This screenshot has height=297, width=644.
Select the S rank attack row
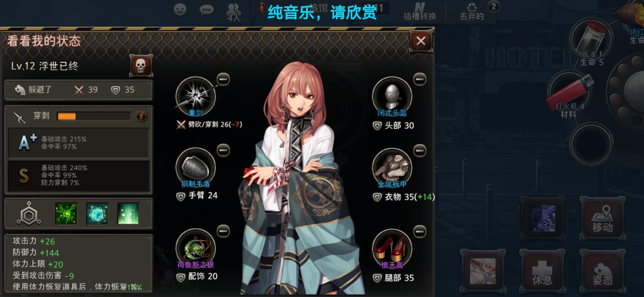[79, 176]
